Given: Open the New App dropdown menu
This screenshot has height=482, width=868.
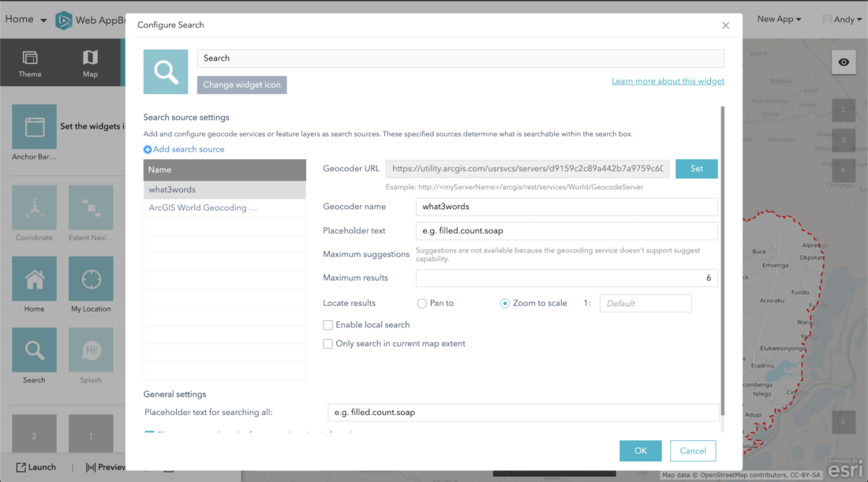Looking at the screenshot, I should point(779,19).
